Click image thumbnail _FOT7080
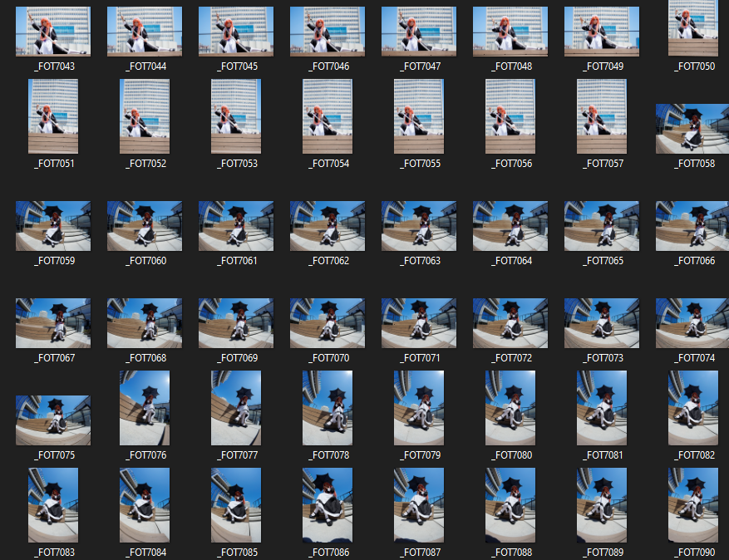Viewport: 729px width, 560px height. (510, 408)
